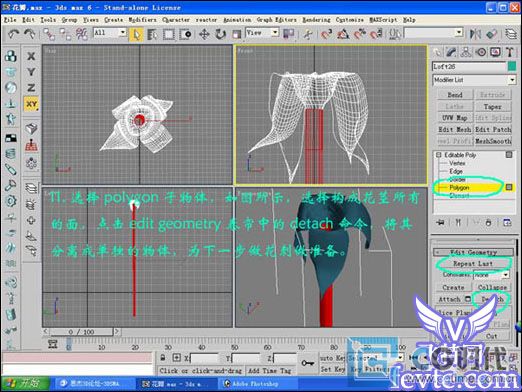Viewport: 522px width, 392px height.
Task: Toggle the Percent Snap icon
Action: click(x=359, y=34)
